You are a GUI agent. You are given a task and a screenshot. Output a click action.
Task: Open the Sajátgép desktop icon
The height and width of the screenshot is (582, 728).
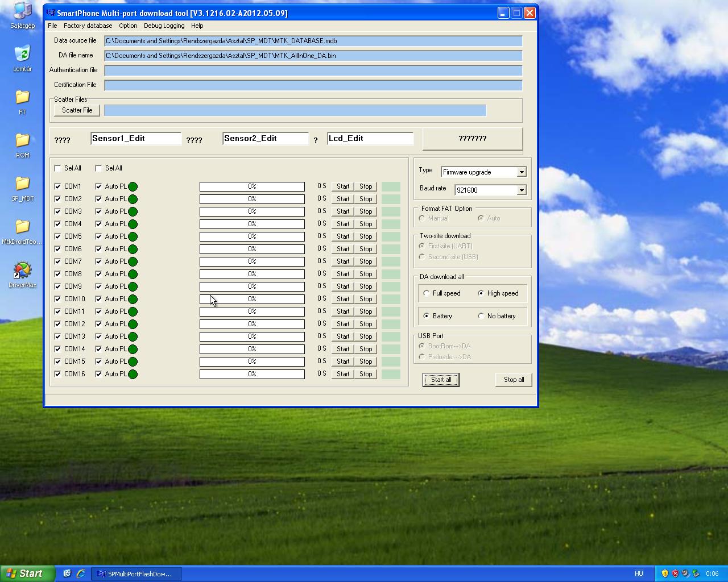(22, 15)
